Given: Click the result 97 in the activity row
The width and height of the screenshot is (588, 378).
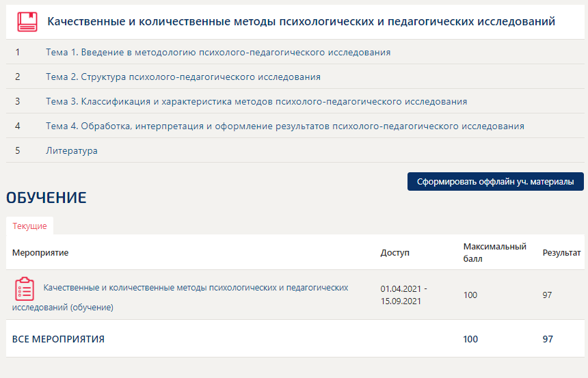Looking at the screenshot, I should click(547, 295).
